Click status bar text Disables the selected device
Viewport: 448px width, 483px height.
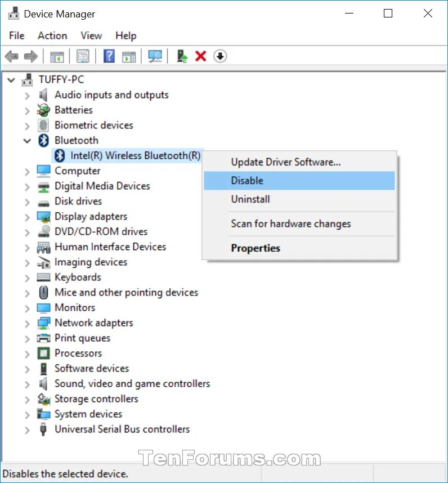[x=65, y=474]
